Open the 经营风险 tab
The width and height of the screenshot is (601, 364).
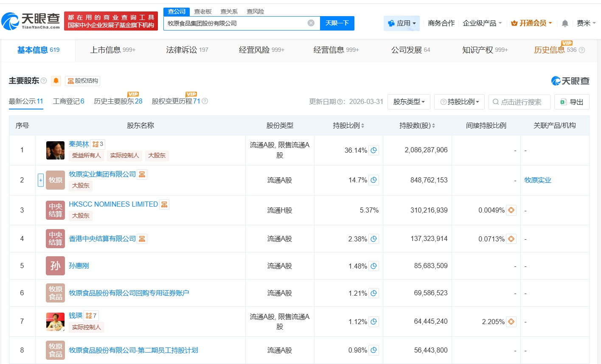261,50
